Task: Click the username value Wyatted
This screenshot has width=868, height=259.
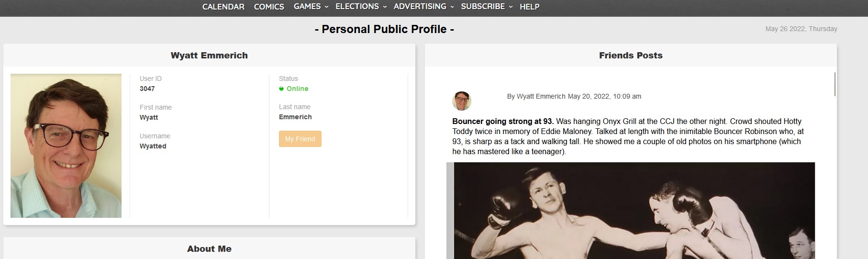Action: pos(153,146)
